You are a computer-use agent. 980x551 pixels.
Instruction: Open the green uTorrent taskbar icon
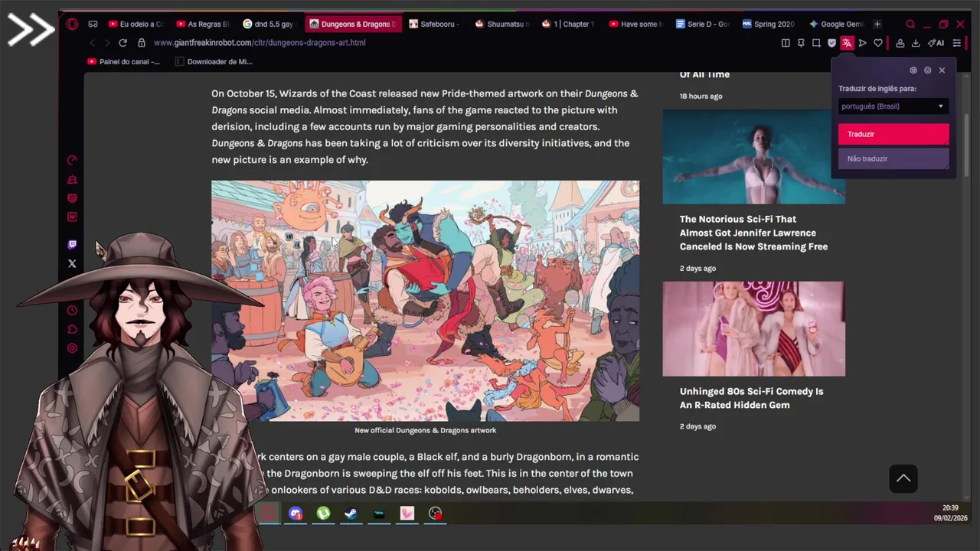tap(323, 514)
